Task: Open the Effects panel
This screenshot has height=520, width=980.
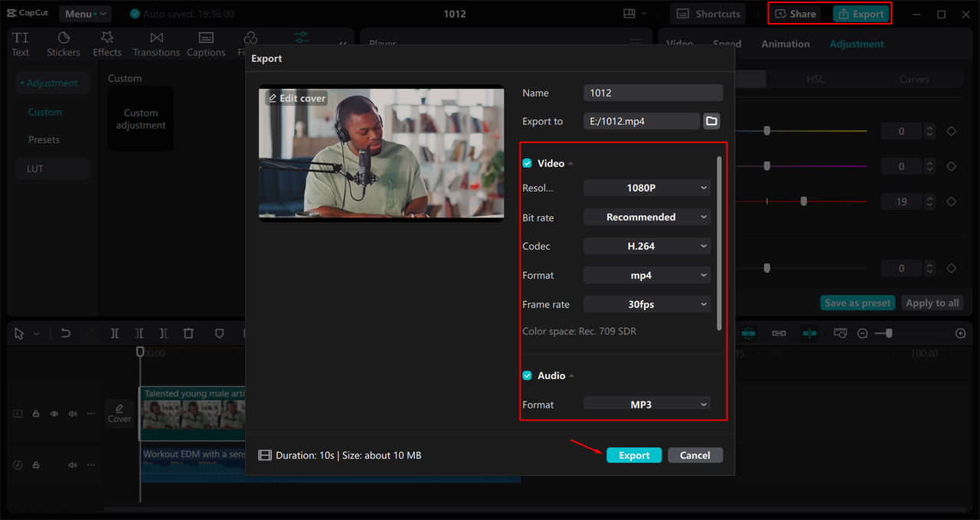Action: click(107, 44)
